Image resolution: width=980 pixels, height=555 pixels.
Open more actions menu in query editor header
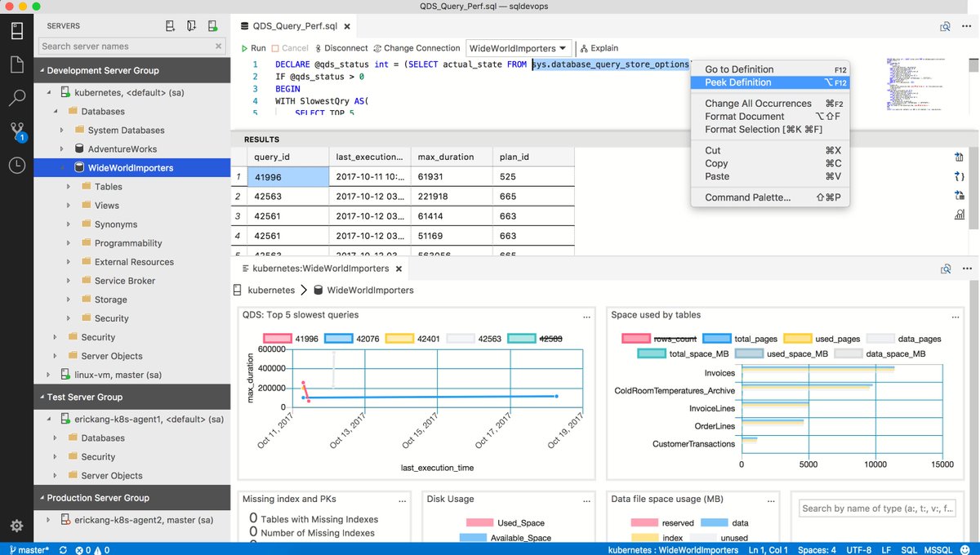click(966, 27)
